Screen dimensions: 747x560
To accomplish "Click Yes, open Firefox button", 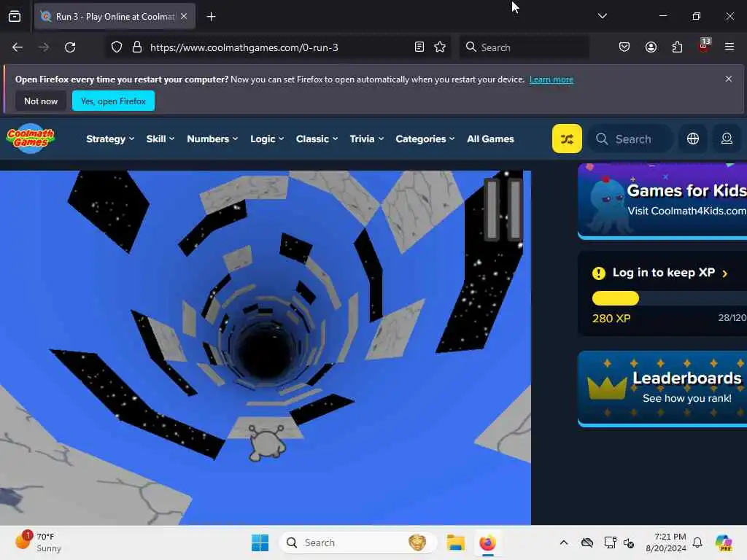I will click(113, 101).
